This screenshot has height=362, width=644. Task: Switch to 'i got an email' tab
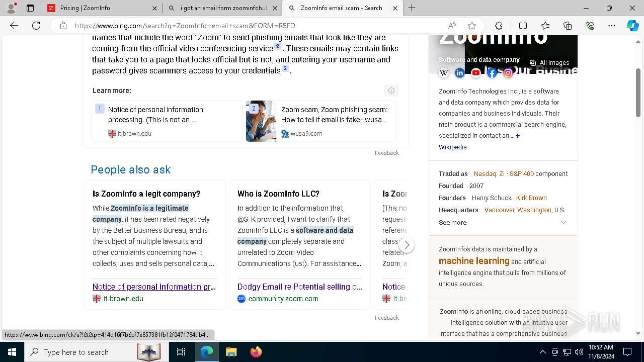223,8
